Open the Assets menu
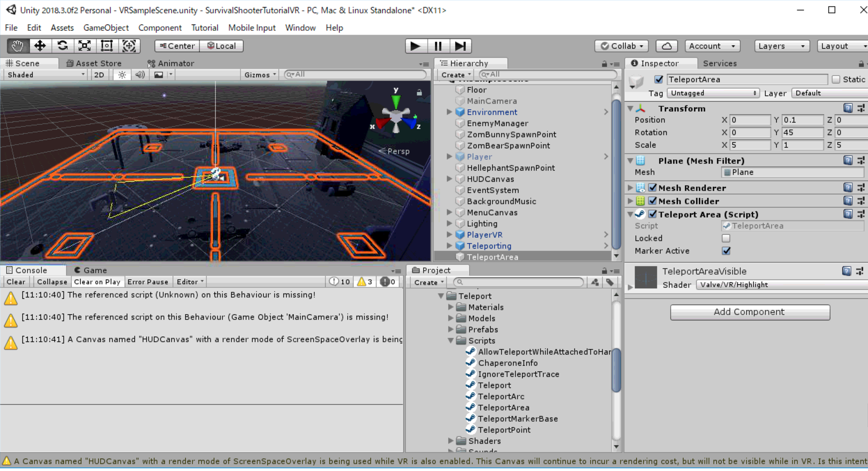The width and height of the screenshot is (868, 471). coord(61,27)
